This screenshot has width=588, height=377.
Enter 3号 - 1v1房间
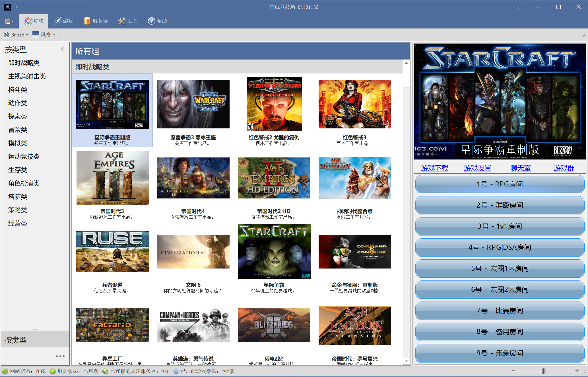500,226
